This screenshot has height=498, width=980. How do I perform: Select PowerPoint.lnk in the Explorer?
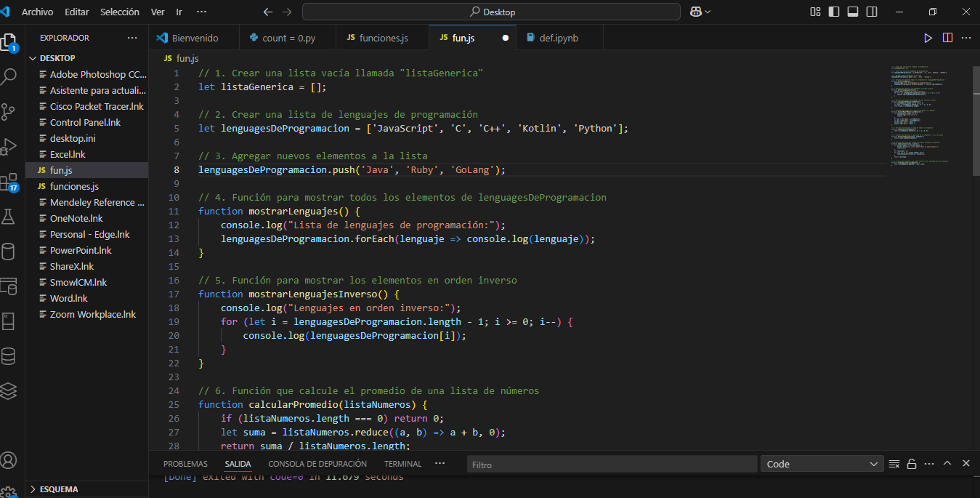[x=87, y=250]
